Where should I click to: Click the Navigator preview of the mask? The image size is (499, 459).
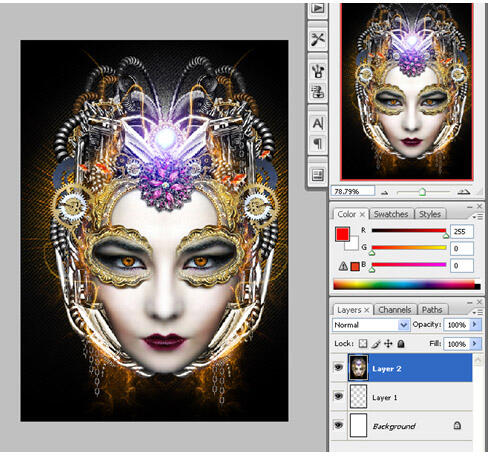(x=407, y=91)
